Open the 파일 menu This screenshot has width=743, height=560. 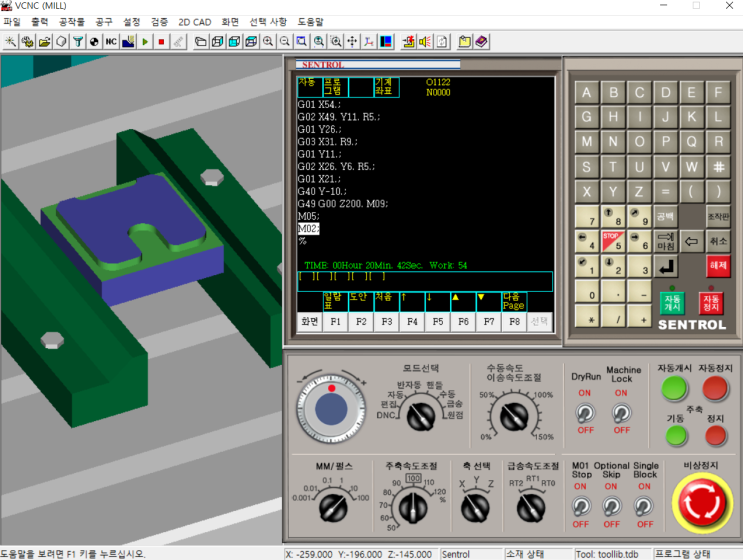12,21
